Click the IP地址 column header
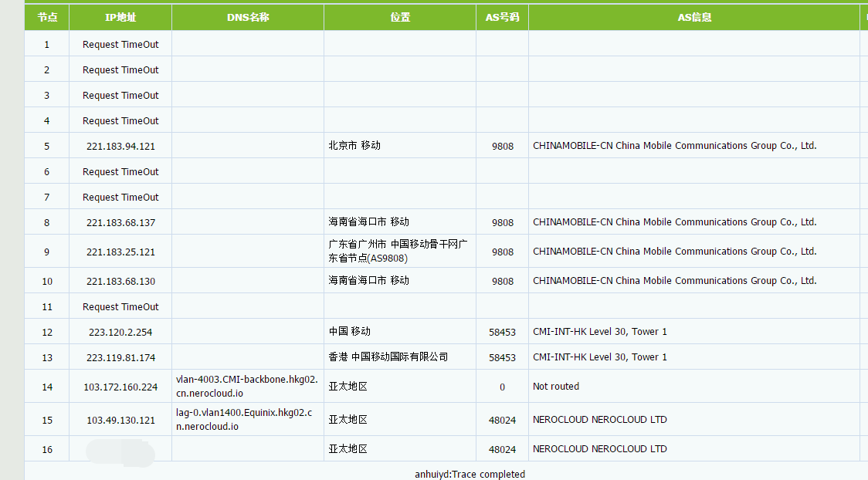Screen dimensions: 868x480 click(120, 17)
